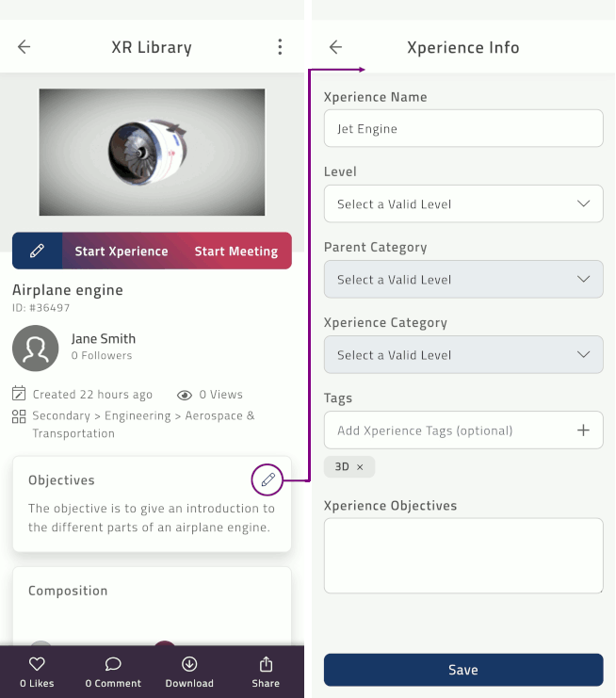Focus the Xperience Objectives text area
This screenshot has width=616, height=698.
click(x=463, y=556)
